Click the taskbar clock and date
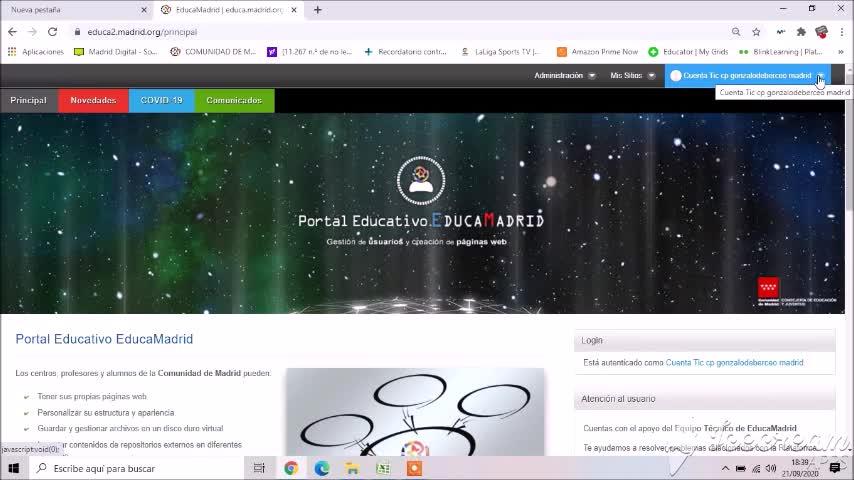854x480 pixels. [803, 468]
